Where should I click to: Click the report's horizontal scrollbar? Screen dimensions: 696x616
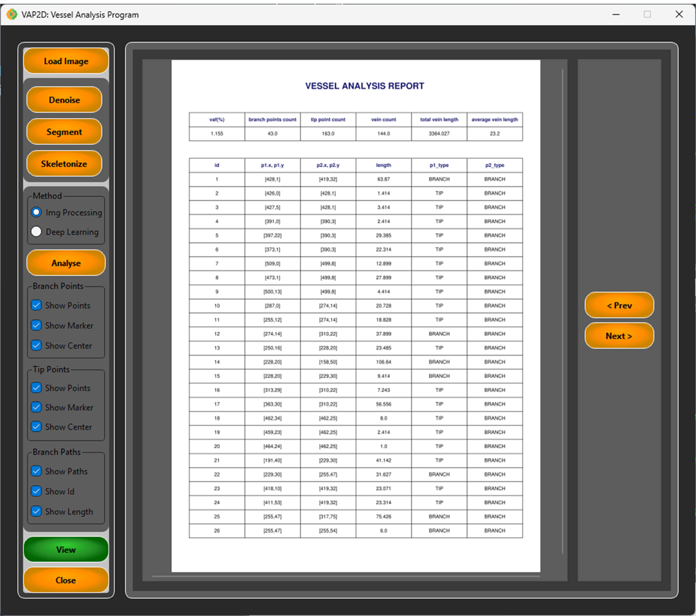coord(346,577)
